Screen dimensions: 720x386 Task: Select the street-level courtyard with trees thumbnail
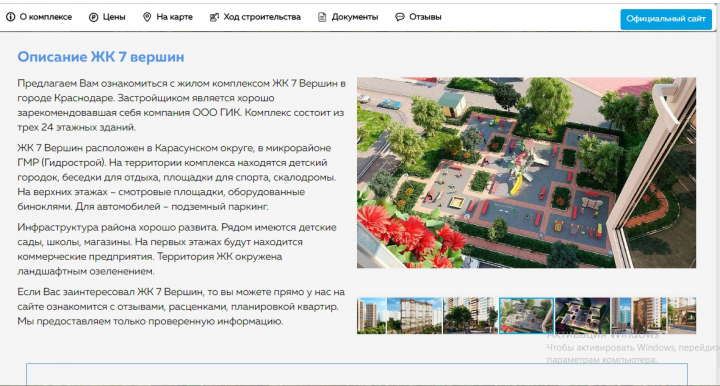coord(471,315)
